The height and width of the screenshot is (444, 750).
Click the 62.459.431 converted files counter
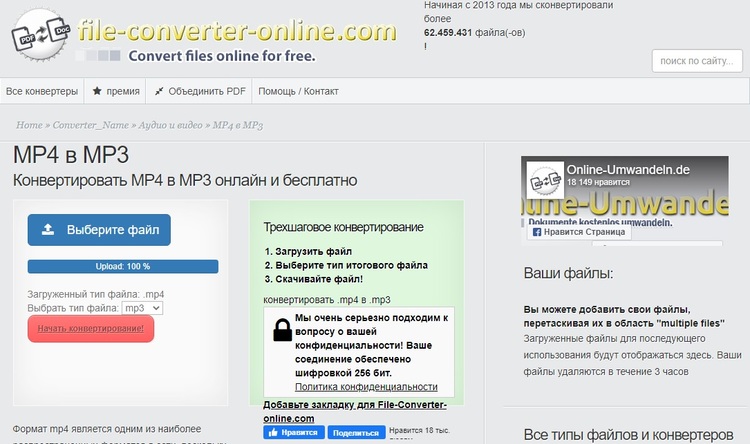click(448, 33)
